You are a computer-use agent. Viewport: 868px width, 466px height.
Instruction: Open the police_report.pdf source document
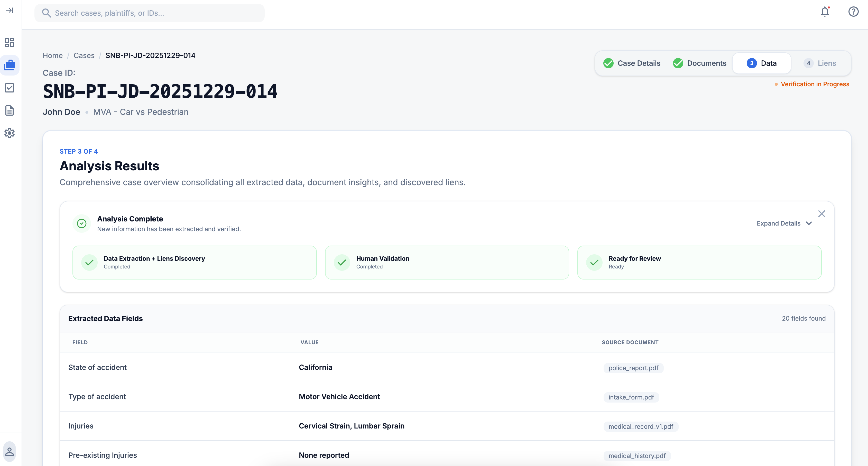tap(633, 368)
